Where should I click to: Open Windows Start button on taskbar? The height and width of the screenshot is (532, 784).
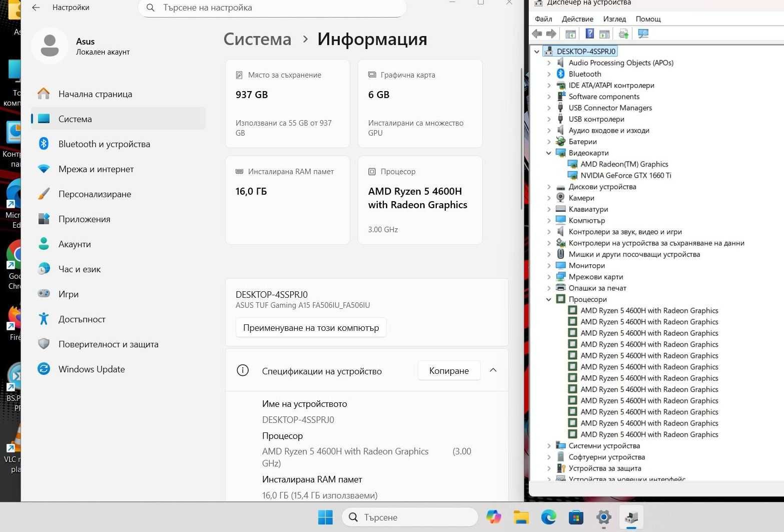click(x=326, y=517)
